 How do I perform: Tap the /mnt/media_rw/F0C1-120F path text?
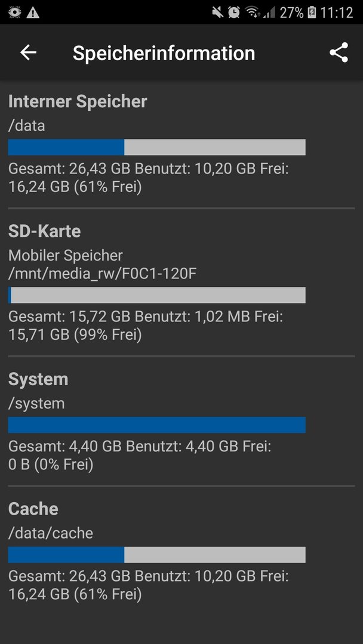(x=102, y=274)
